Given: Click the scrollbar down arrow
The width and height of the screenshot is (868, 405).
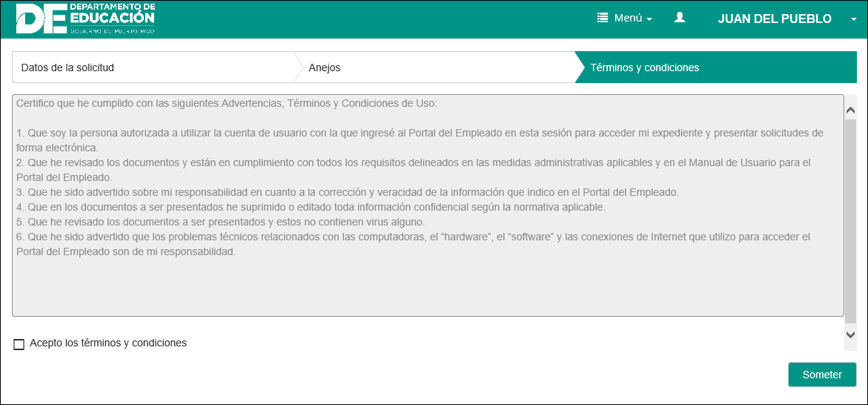Looking at the screenshot, I should tap(850, 335).
